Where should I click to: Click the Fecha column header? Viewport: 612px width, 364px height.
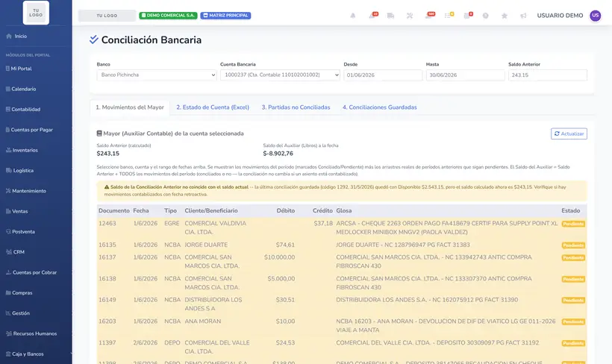point(141,210)
